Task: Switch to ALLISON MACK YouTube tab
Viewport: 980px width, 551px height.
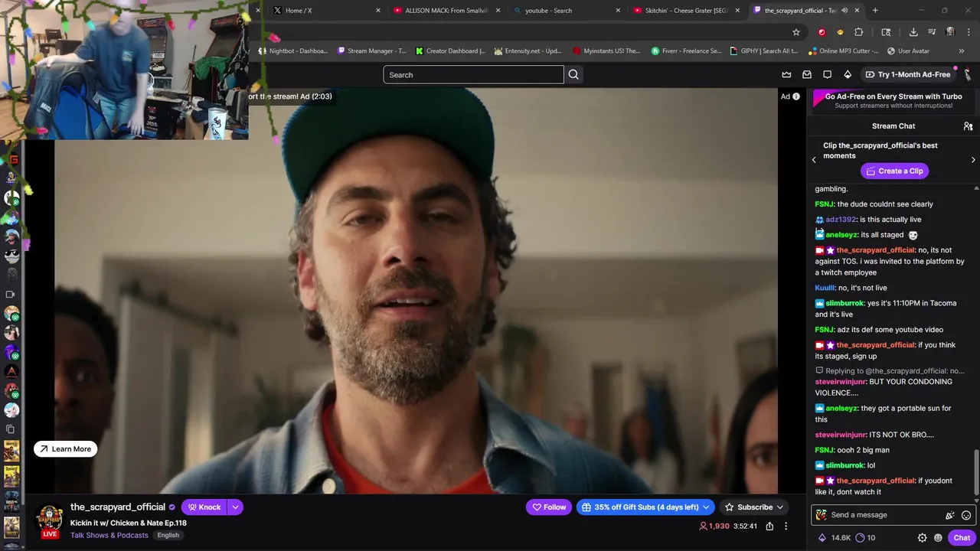Action: tap(446, 11)
